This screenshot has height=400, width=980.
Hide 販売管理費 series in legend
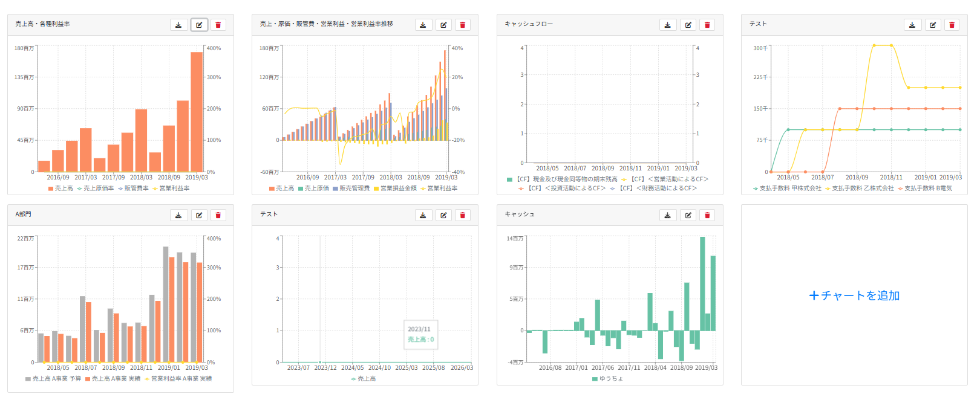click(351, 189)
